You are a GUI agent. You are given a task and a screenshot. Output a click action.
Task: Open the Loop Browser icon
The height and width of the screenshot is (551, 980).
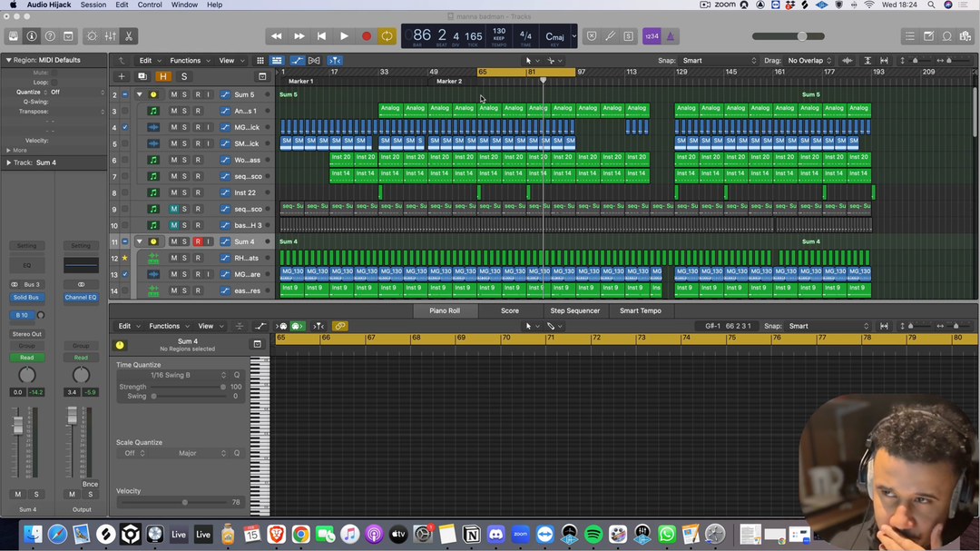(946, 36)
